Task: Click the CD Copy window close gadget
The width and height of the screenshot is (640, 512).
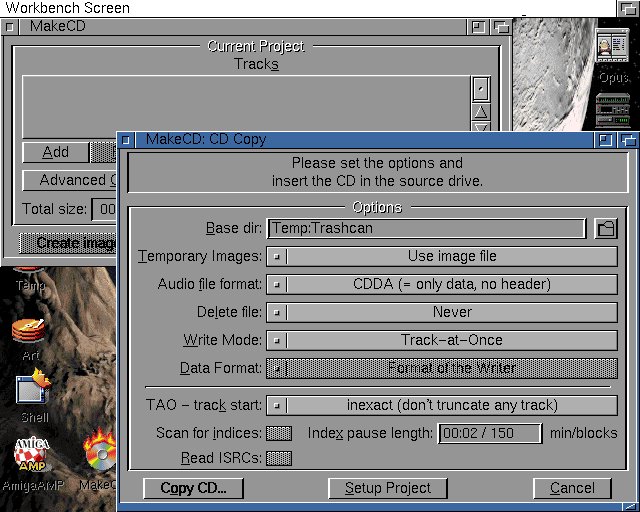Action: coord(126,140)
